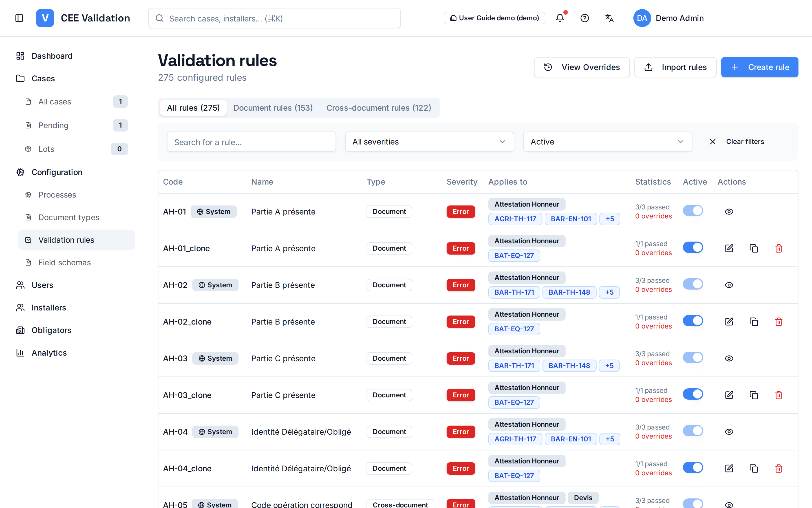
Task: Duplicate rule AH-02_clone
Action: (x=754, y=321)
